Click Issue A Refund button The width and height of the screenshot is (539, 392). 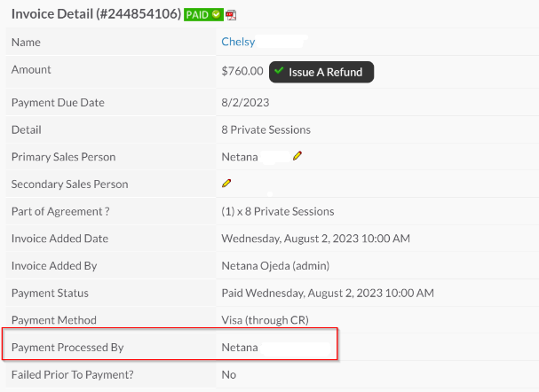pyautogui.click(x=321, y=72)
